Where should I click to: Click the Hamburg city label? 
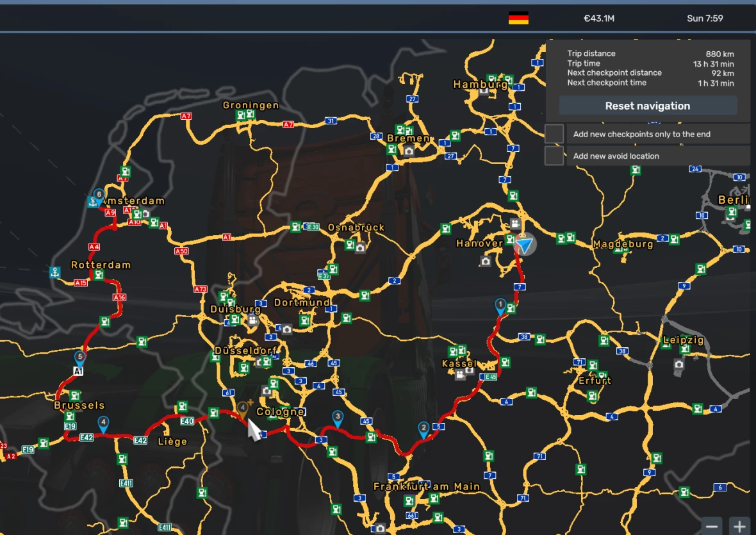[480, 84]
